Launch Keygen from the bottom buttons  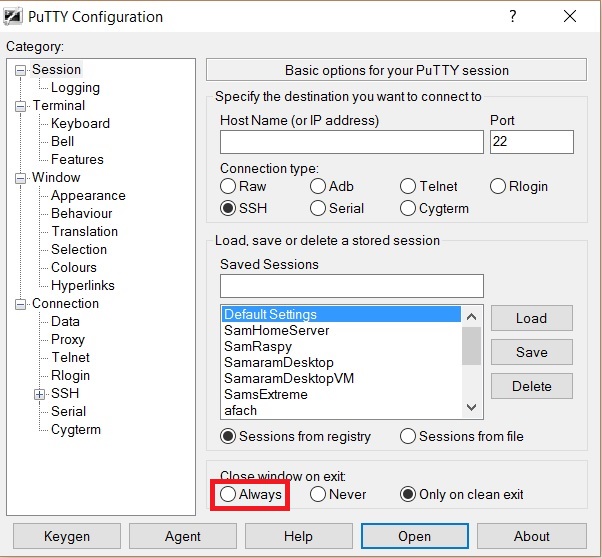tap(67, 536)
